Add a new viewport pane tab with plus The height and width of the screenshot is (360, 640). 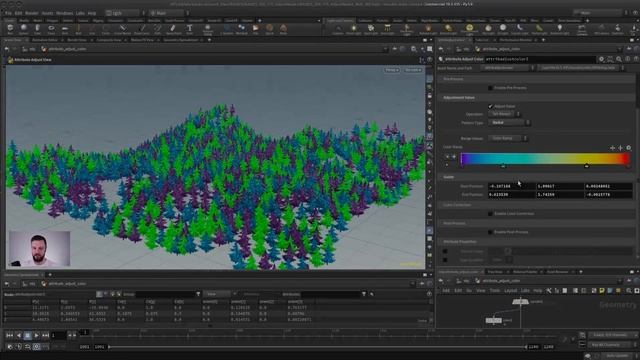tap(210, 40)
